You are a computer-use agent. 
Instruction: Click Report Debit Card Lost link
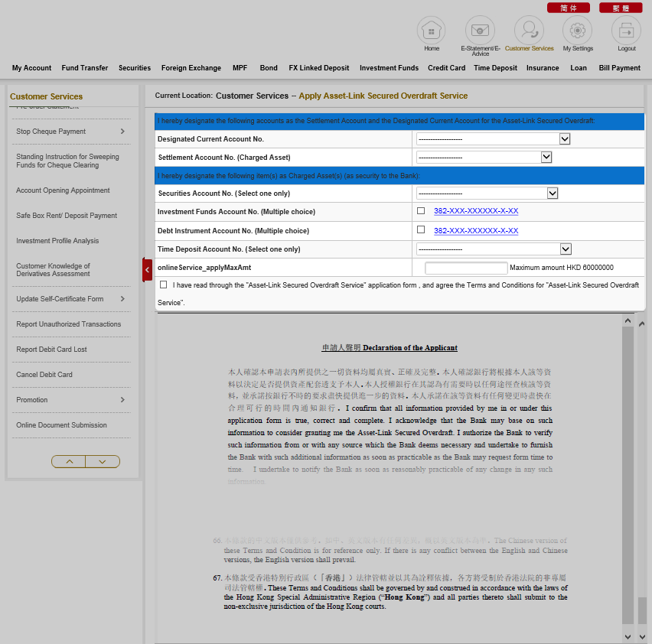coord(51,350)
